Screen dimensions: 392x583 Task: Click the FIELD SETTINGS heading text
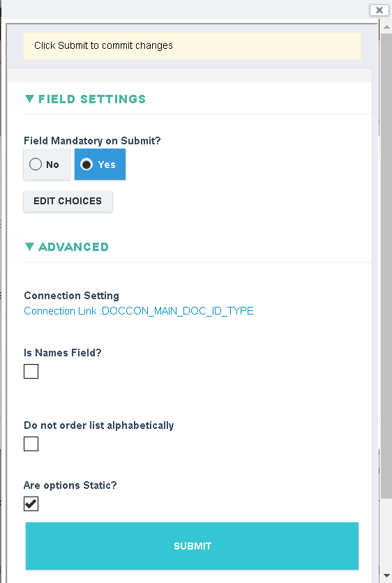coord(92,99)
